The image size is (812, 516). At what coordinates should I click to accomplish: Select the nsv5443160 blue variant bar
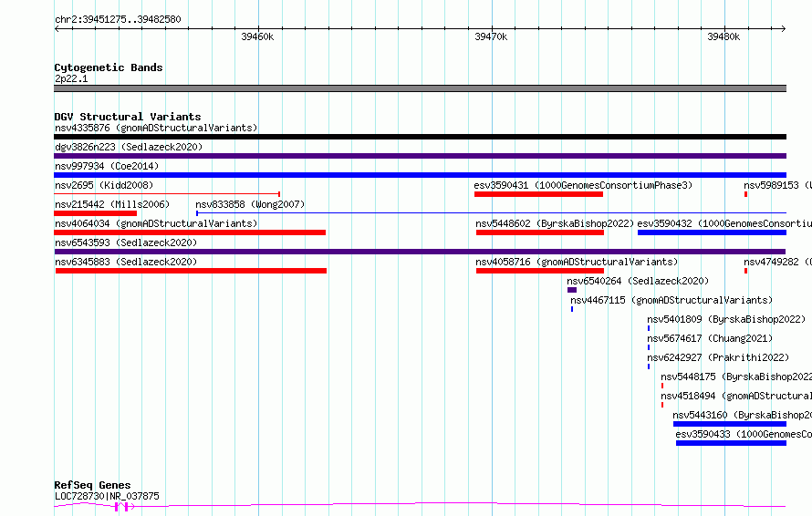(730, 424)
